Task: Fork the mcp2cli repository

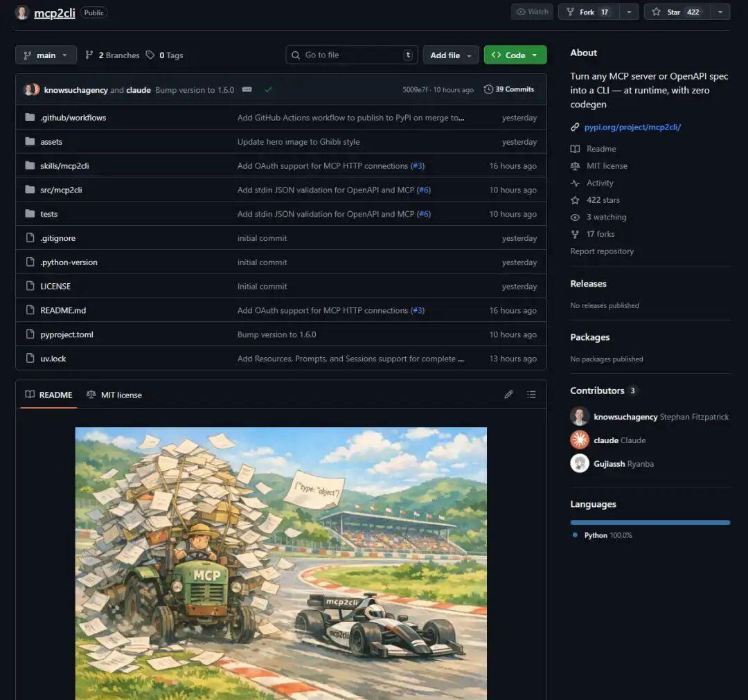Action: click(x=589, y=12)
